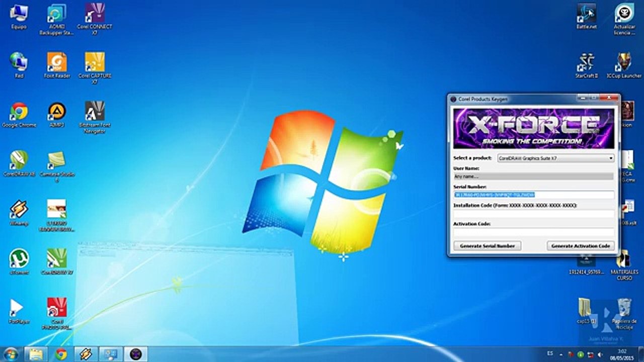Open Winamp from the taskbar
Image resolution: width=644 pixels, height=362 pixels.
tap(86, 354)
